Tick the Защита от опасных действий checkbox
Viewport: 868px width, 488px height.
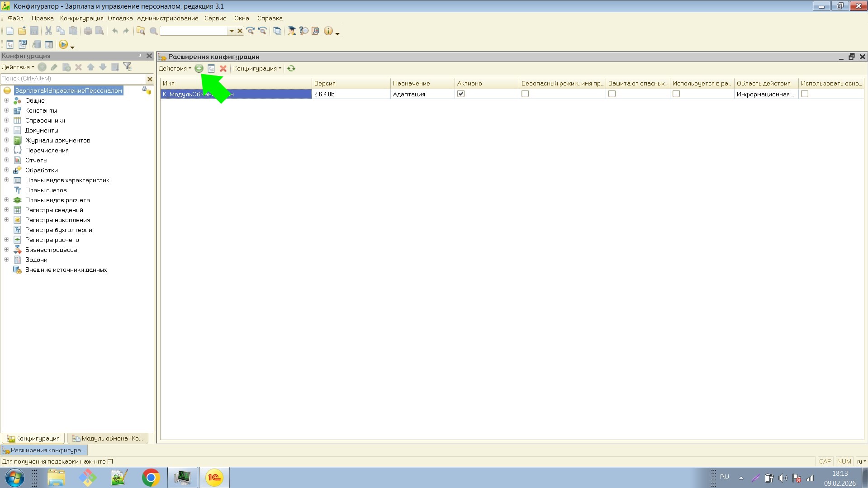(612, 94)
